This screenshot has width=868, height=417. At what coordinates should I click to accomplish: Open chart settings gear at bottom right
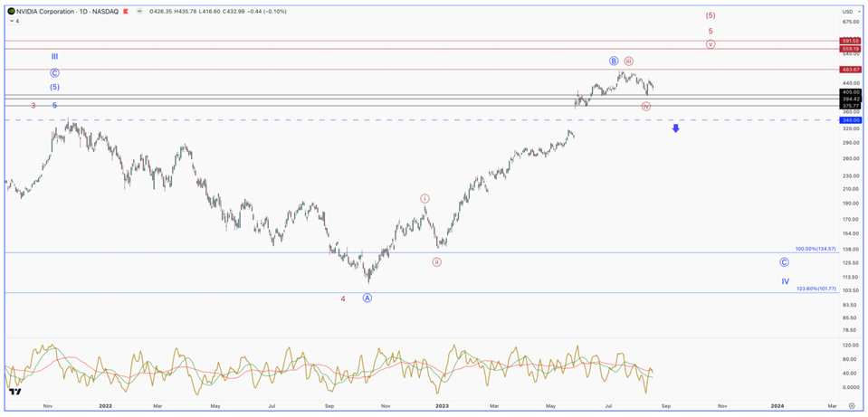[x=852, y=405]
